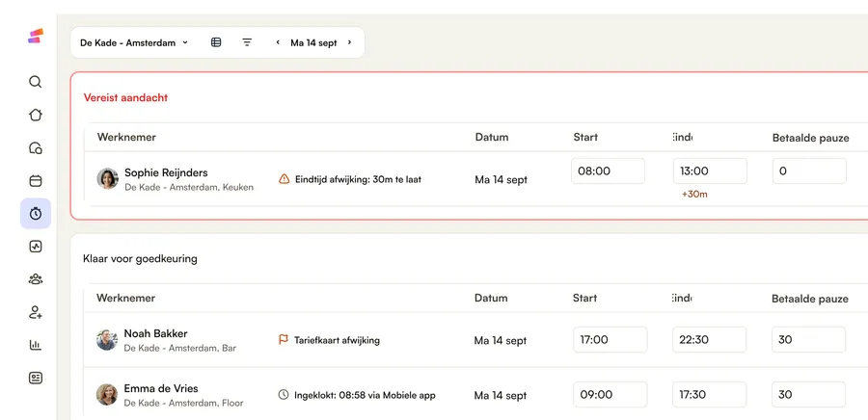Edit Emma de Vries end time 17:30
868x420 pixels.
(x=710, y=395)
